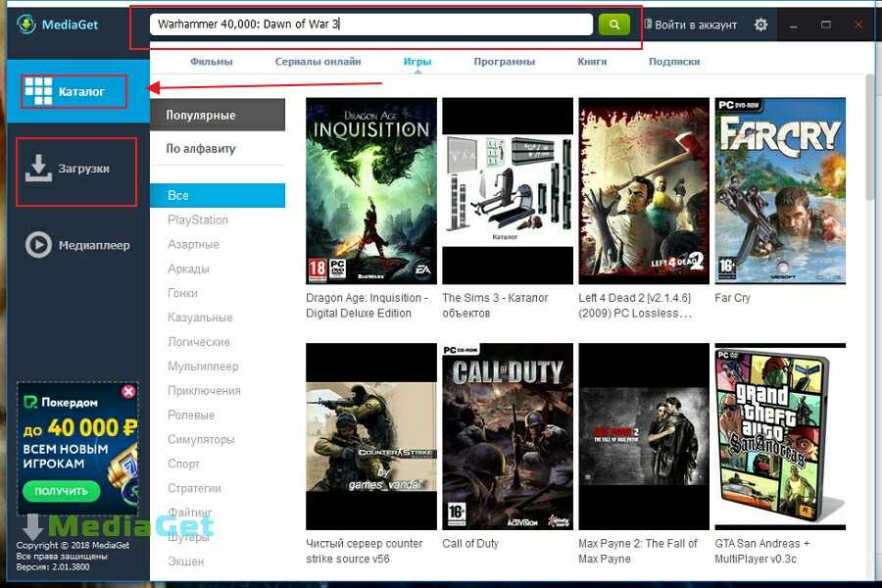Filter by Стратегии genre

pyautogui.click(x=194, y=488)
